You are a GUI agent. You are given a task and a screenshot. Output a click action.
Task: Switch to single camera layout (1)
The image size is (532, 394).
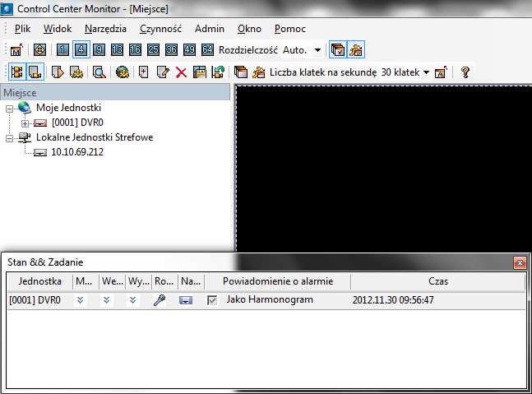click(62, 50)
